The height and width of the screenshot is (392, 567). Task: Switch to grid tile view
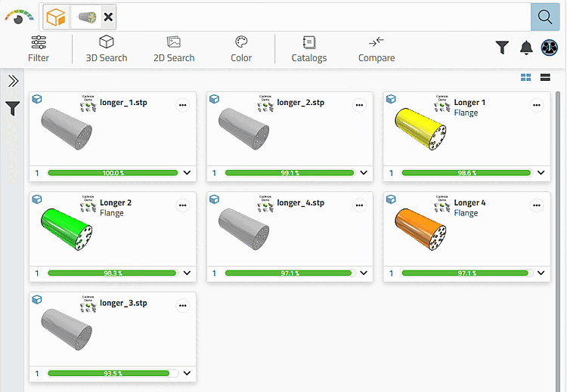pyautogui.click(x=526, y=77)
